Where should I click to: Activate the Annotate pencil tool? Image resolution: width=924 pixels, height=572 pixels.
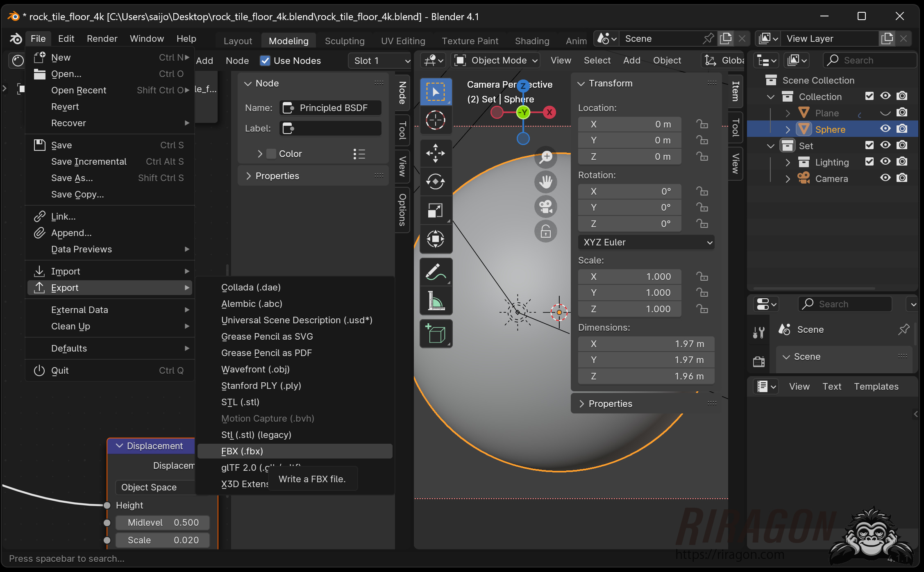tap(435, 272)
